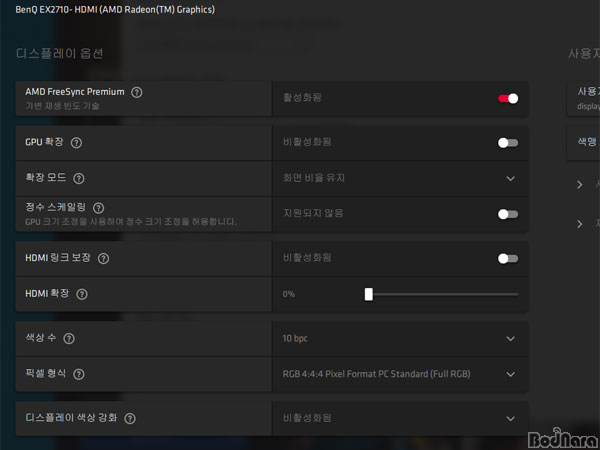Open help icon beside HDMI 링크 보장
Screen dimensions: 600x450
[103, 258]
